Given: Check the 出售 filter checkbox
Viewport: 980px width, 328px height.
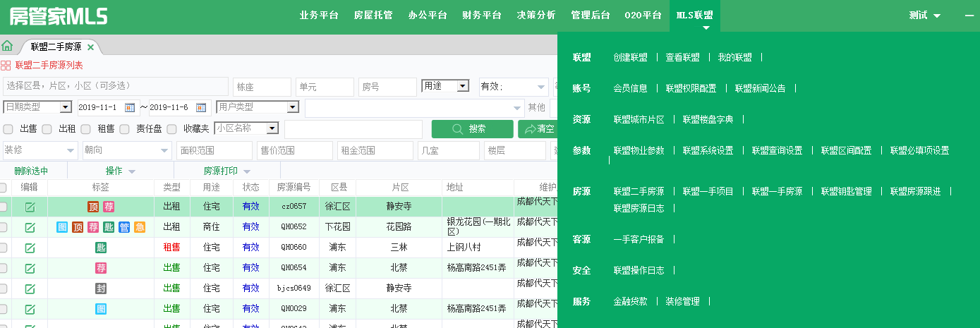Looking at the screenshot, I should (x=8, y=129).
